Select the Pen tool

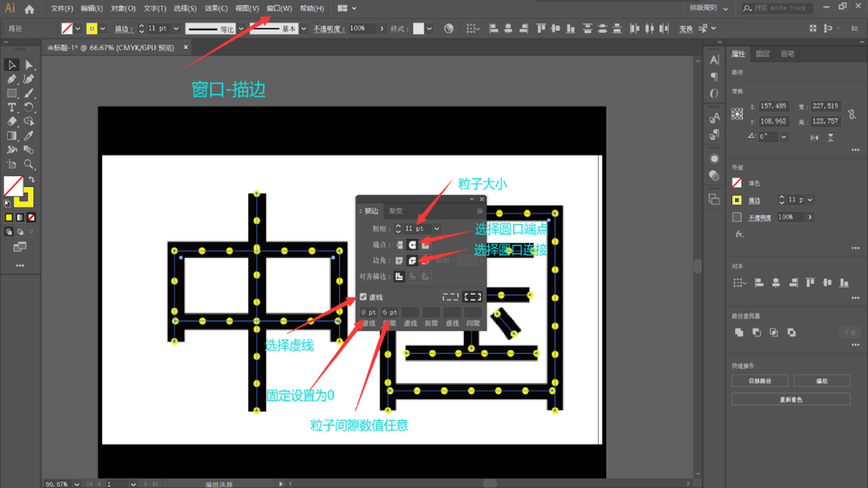click(12, 79)
